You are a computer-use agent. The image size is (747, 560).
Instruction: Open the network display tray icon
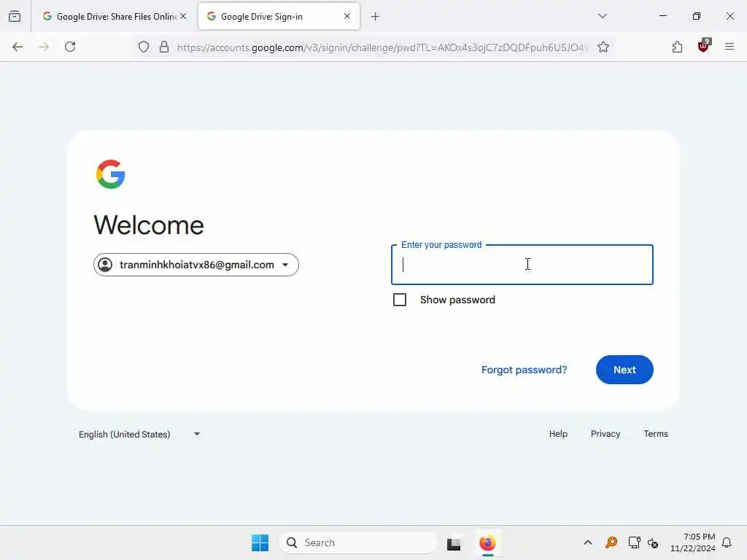(x=634, y=542)
